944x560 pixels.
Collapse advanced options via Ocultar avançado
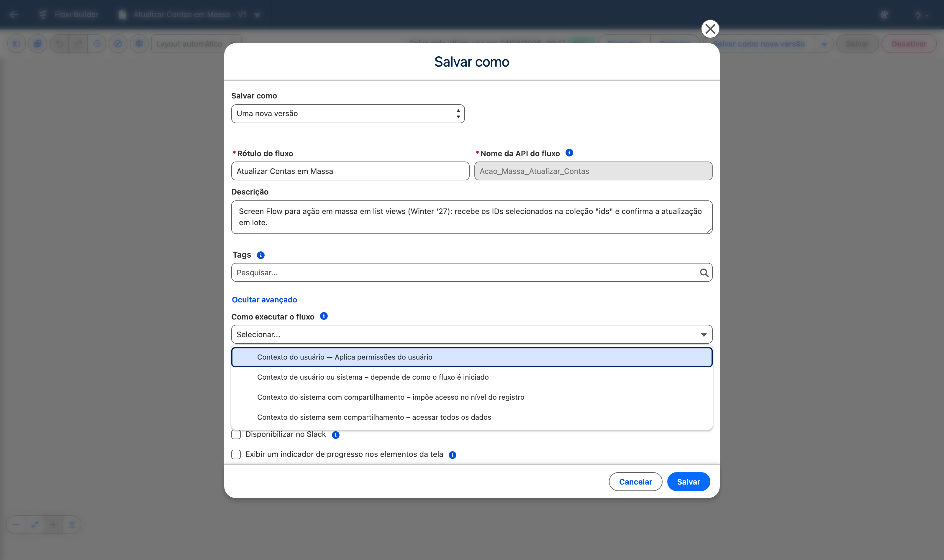(264, 300)
